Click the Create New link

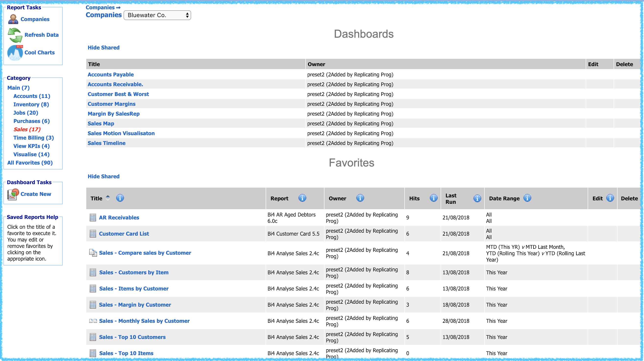[x=36, y=194]
